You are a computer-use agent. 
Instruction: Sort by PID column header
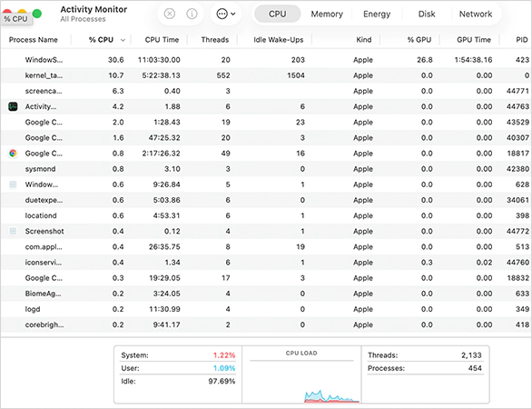[x=522, y=40]
